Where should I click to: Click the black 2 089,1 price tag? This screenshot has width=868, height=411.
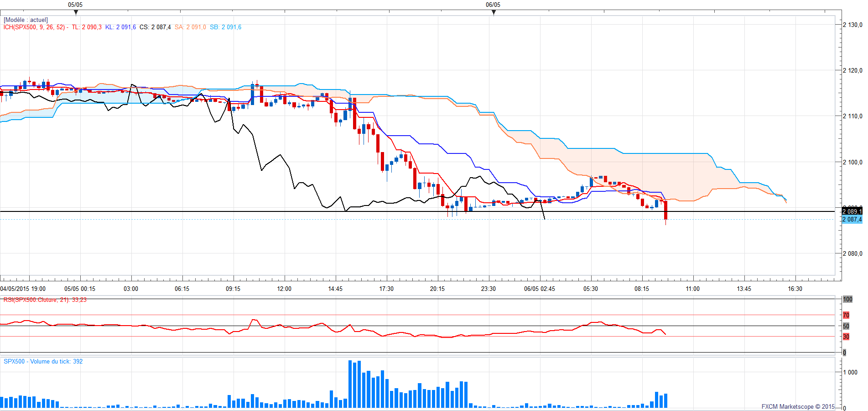tap(852, 211)
